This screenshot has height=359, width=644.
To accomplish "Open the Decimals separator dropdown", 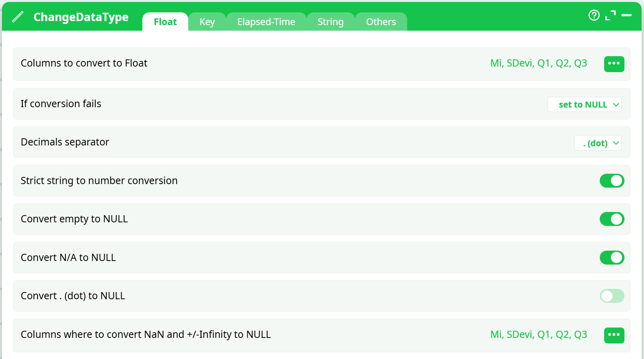I will click(598, 143).
